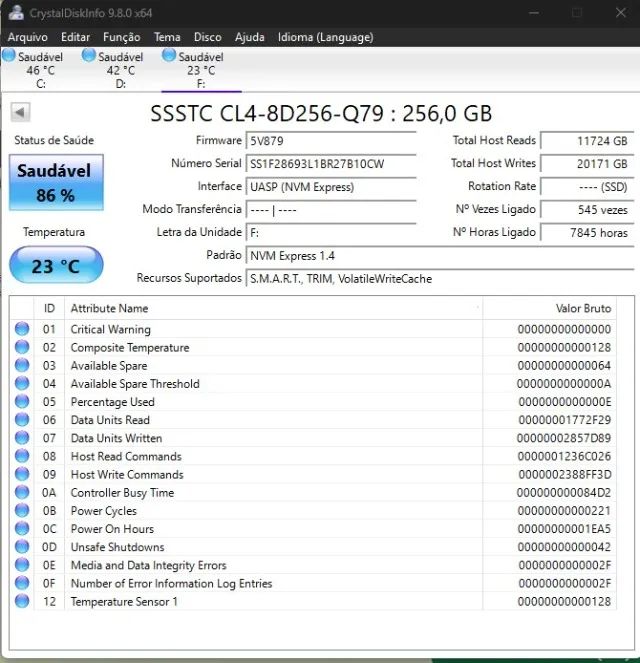
Task: Click the Valor Bruto column header
Action: click(x=550, y=308)
